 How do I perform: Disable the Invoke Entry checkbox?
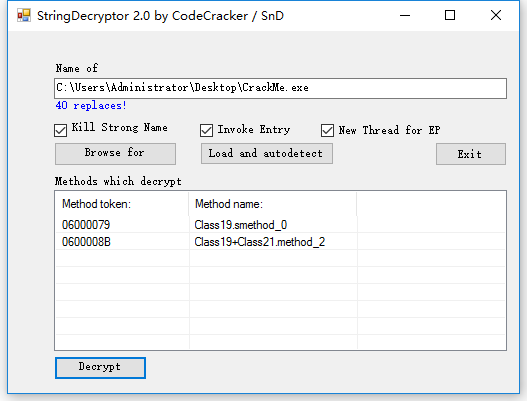[206, 130]
